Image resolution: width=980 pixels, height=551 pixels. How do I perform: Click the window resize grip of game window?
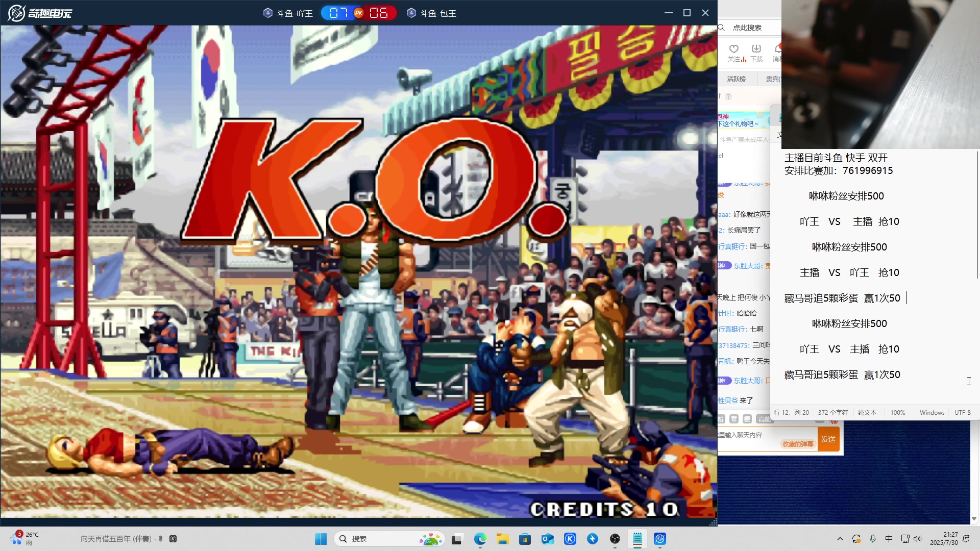point(713,522)
